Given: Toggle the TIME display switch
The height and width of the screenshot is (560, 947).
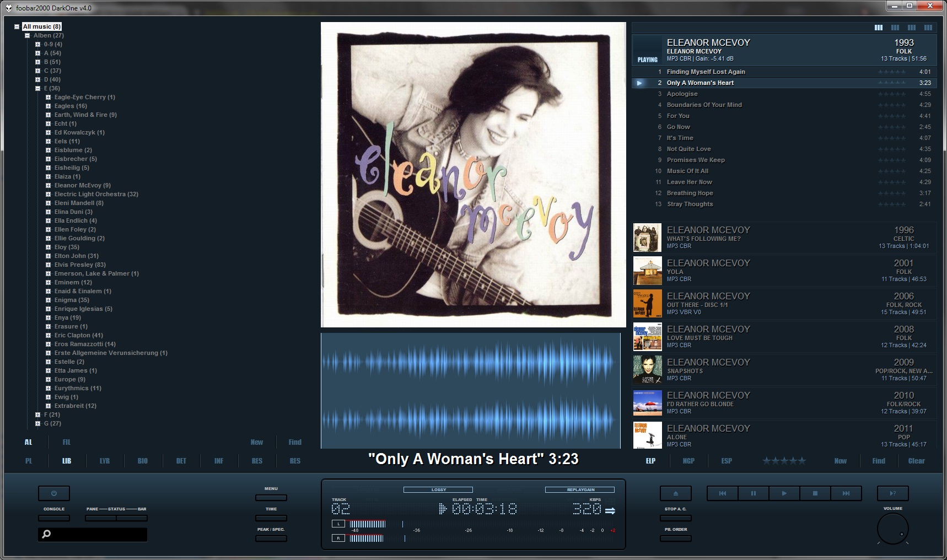Looking at the screenshot, I should [x=271, y=518].
